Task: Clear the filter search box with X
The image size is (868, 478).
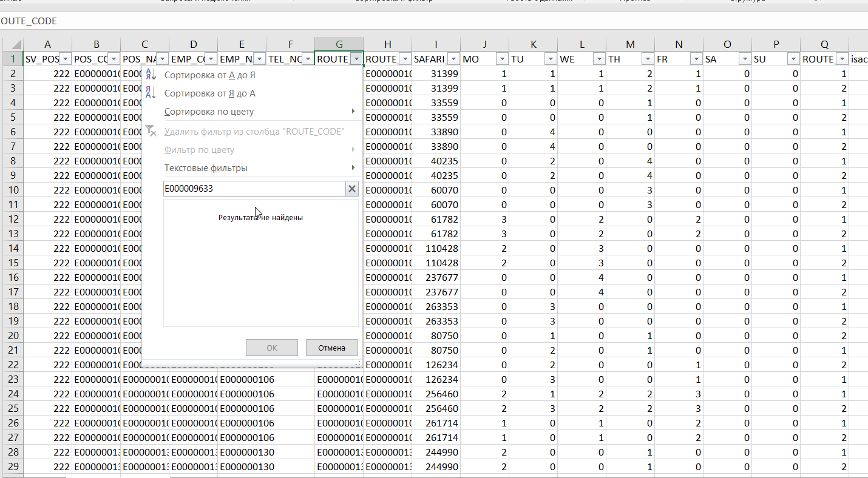Action: [x=351, y=189]
